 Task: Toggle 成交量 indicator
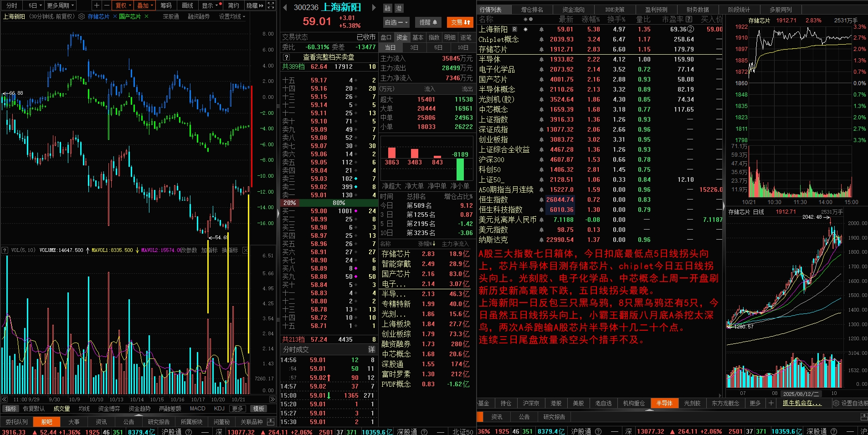pyautogui.click(x=62, y=409)
